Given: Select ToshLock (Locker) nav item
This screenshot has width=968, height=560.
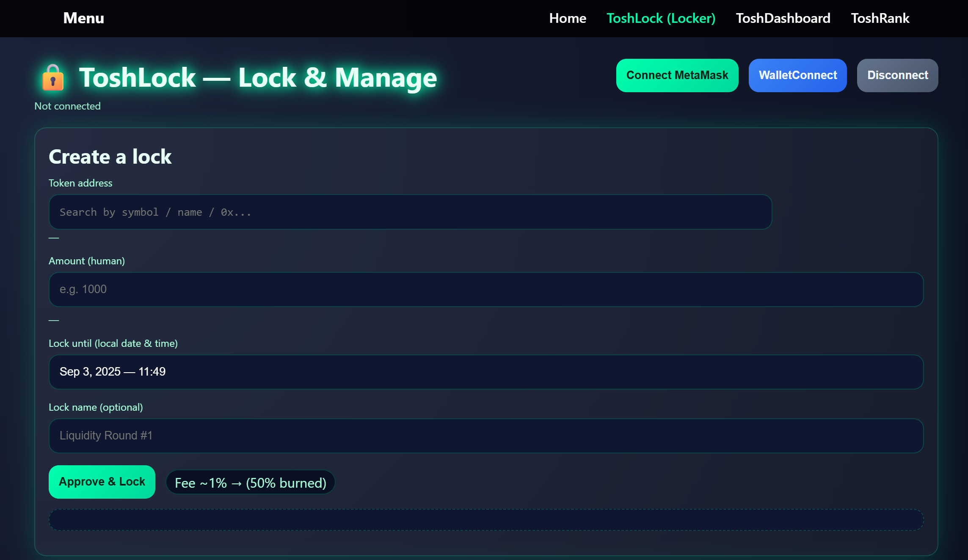Looking at the screenshot, I should coord(660,18).
